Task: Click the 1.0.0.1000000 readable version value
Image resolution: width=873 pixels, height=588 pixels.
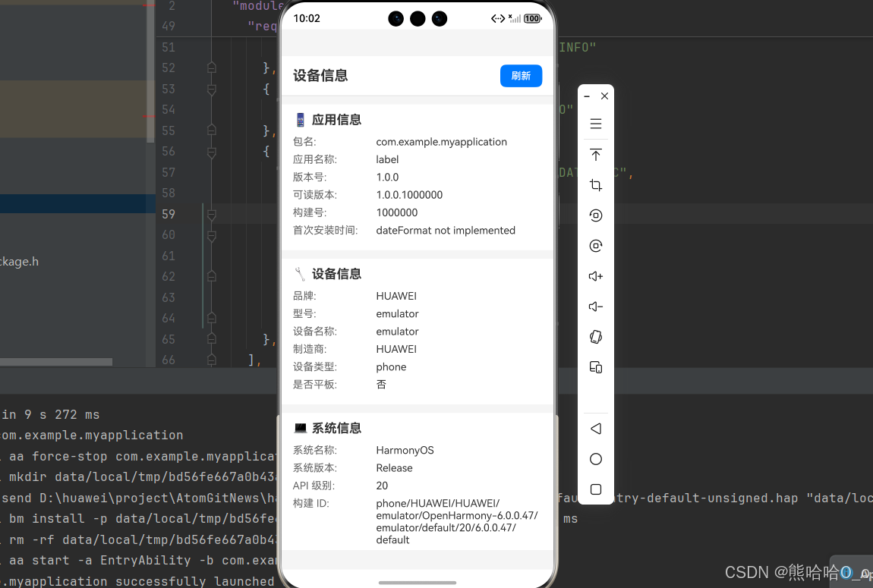Action: [409, 195]
